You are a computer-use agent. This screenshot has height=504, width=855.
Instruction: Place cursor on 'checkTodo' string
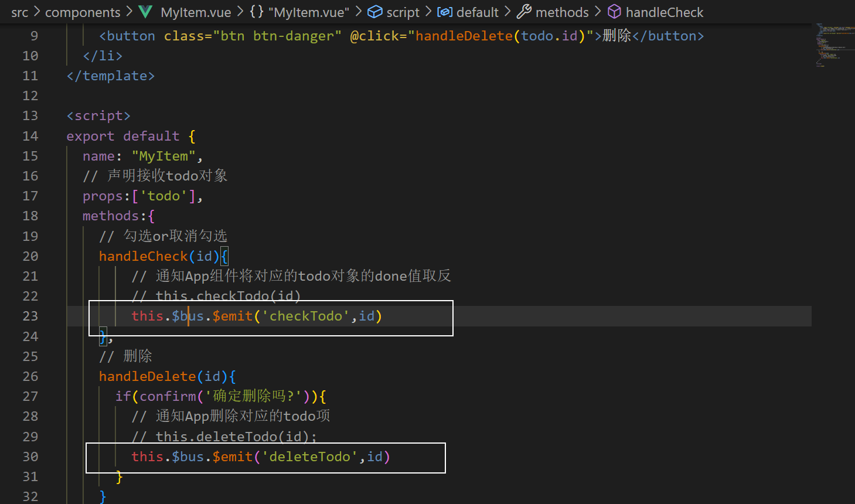tap(306, 316)
